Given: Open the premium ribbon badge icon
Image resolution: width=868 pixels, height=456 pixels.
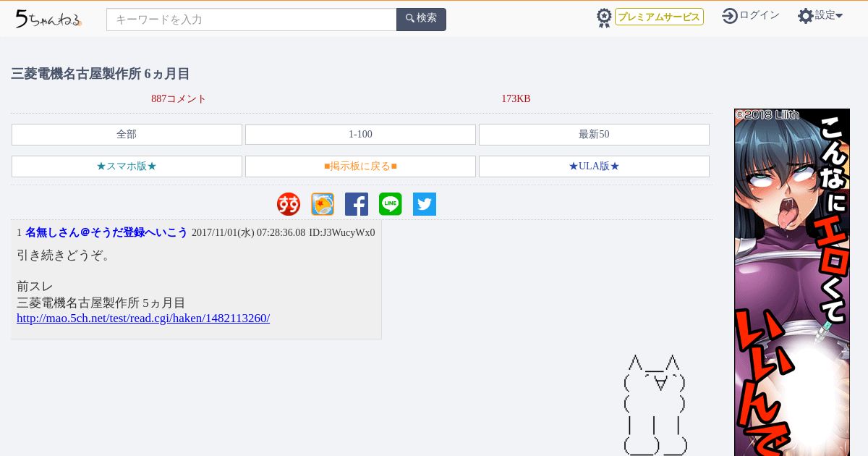Looking at the screenshot, I should point(604,18).
